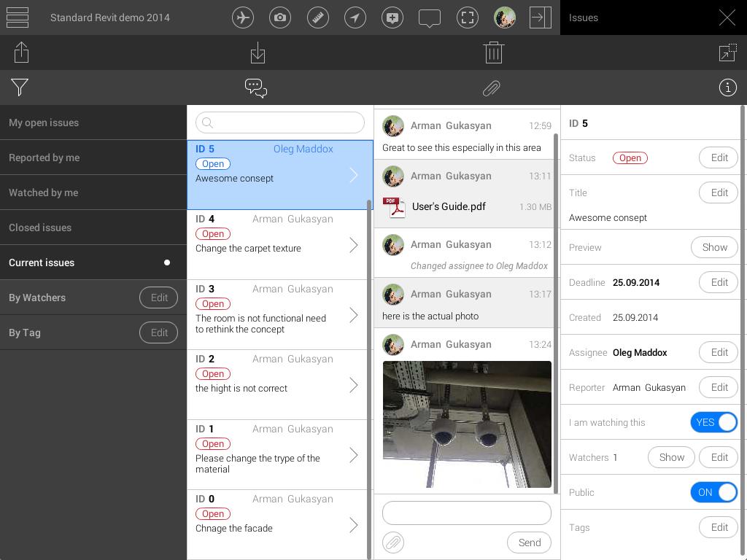Click the fullscreen frame icon

468,17
